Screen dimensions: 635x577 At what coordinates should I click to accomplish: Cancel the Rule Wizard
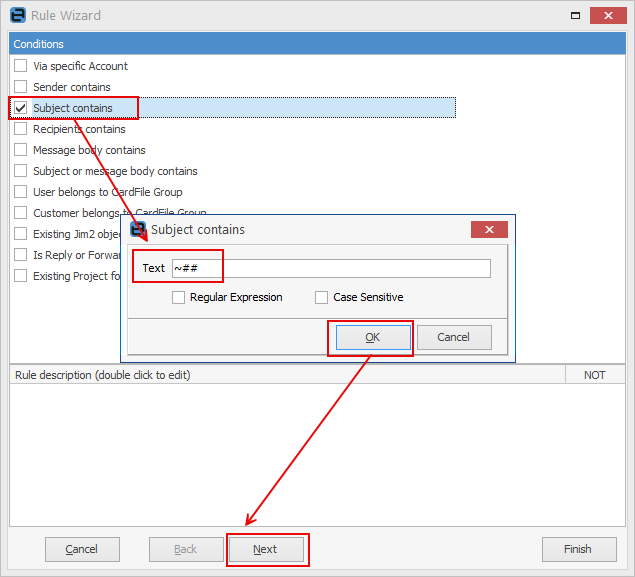[82, 549]
